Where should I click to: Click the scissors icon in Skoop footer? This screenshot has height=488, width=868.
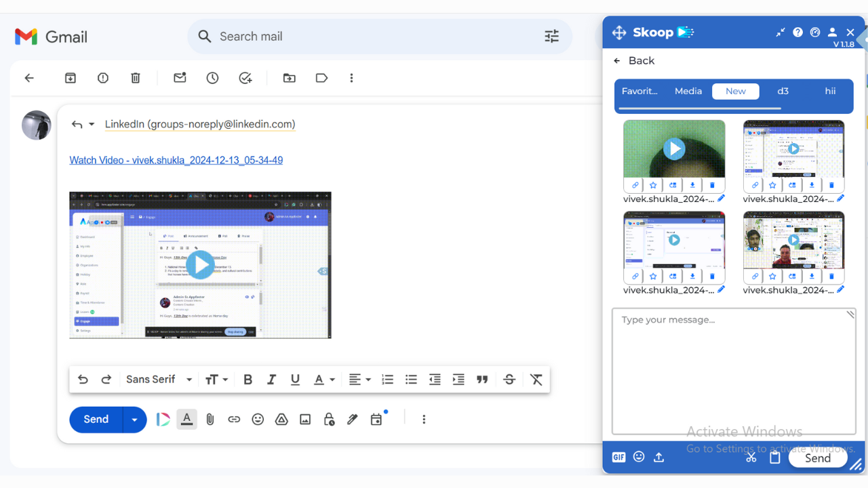(751, 457)
